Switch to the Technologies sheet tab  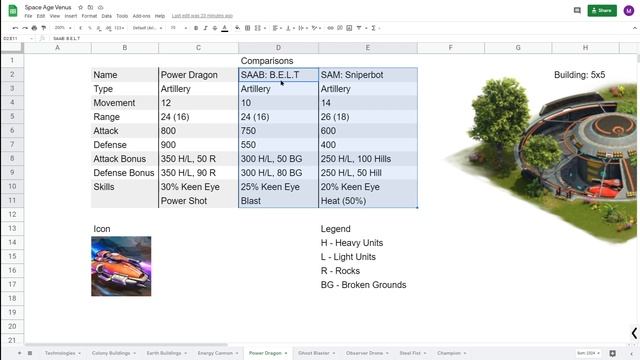tap(60, 353)
